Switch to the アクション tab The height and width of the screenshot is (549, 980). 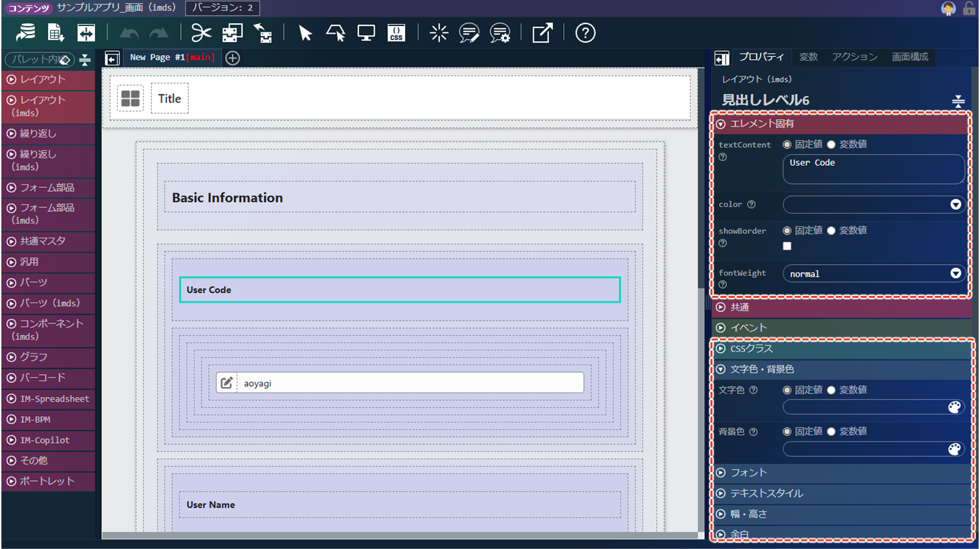coord(854,57)
